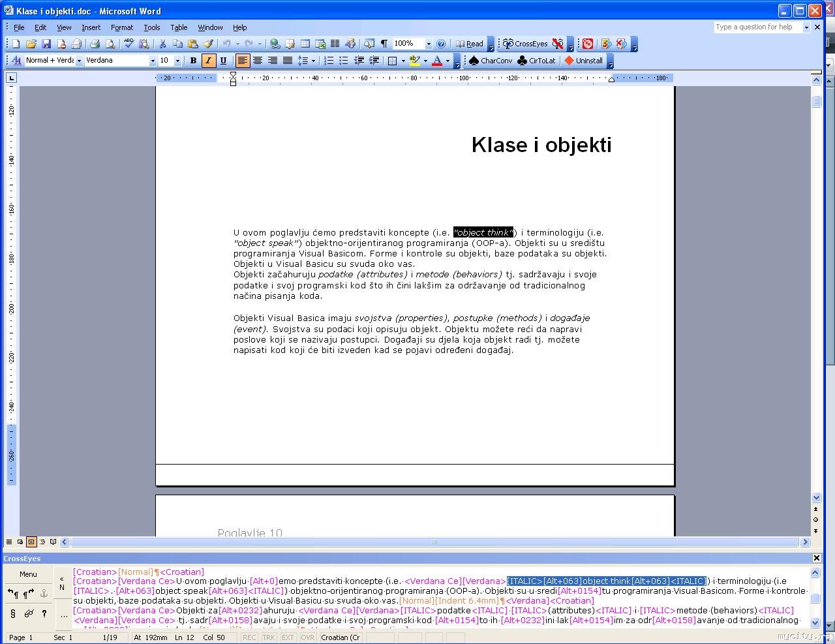Open the Zoom percentage dropdown
Viewport: 835px width, 644px height.
click(429, 44)
